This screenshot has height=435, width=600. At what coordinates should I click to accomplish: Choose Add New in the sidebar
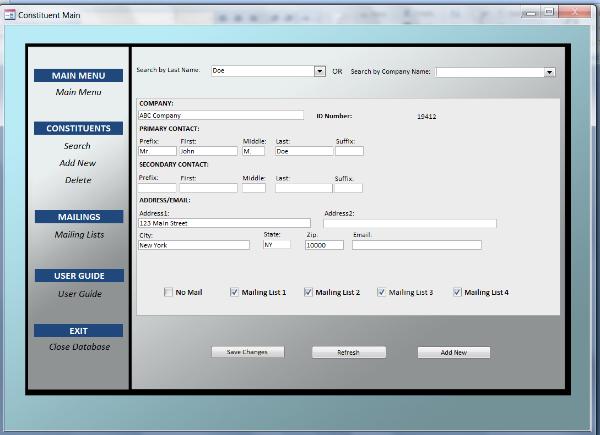[x=78, y=163]
